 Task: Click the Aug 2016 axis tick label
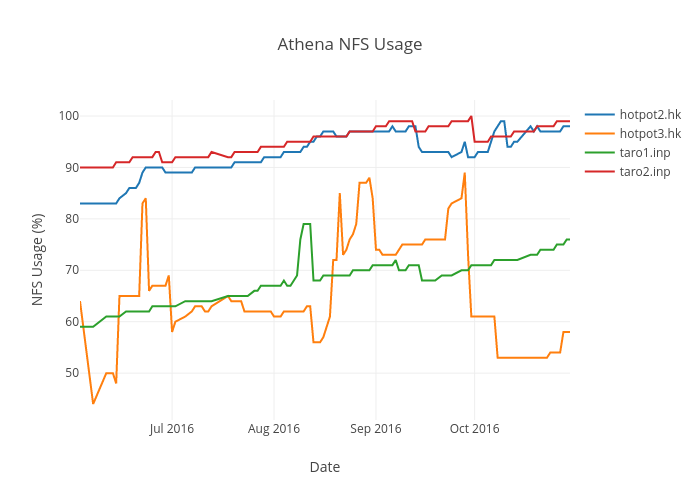[274, 429]
